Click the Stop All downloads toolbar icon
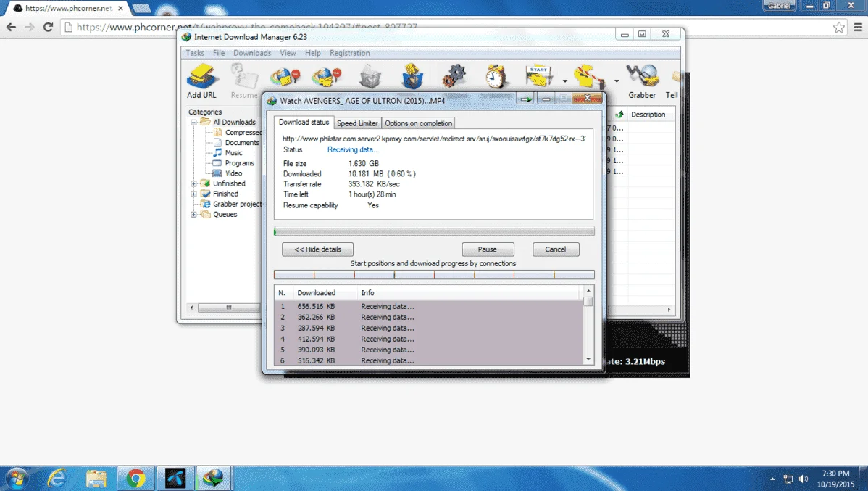 point(327,77)
